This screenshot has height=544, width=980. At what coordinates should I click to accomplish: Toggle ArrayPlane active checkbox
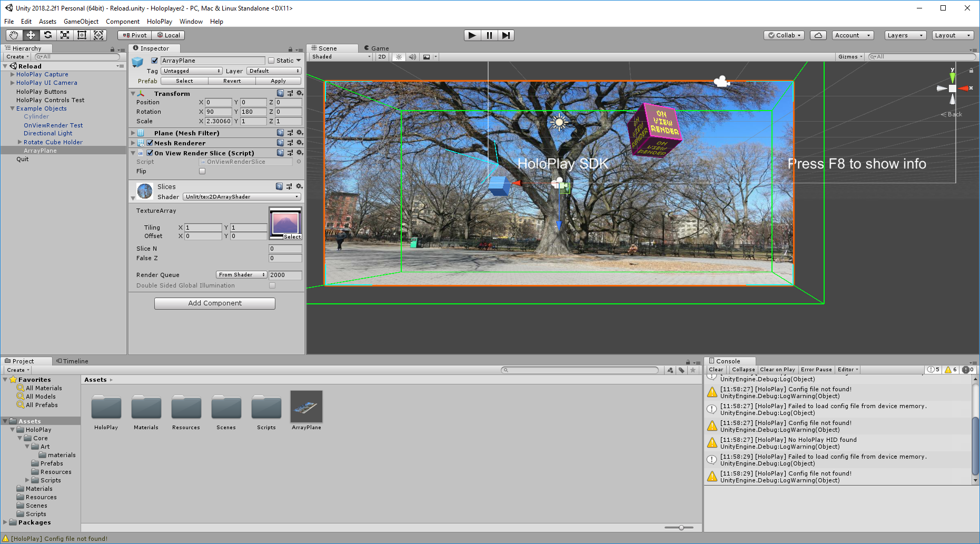click(154, 61)
